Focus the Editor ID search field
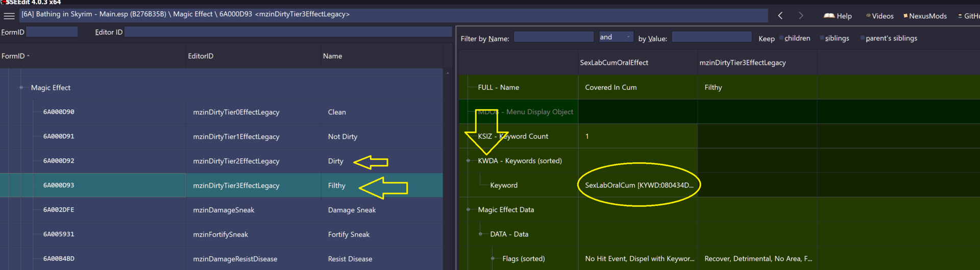 pyautogui.click(x=288, y=32)
